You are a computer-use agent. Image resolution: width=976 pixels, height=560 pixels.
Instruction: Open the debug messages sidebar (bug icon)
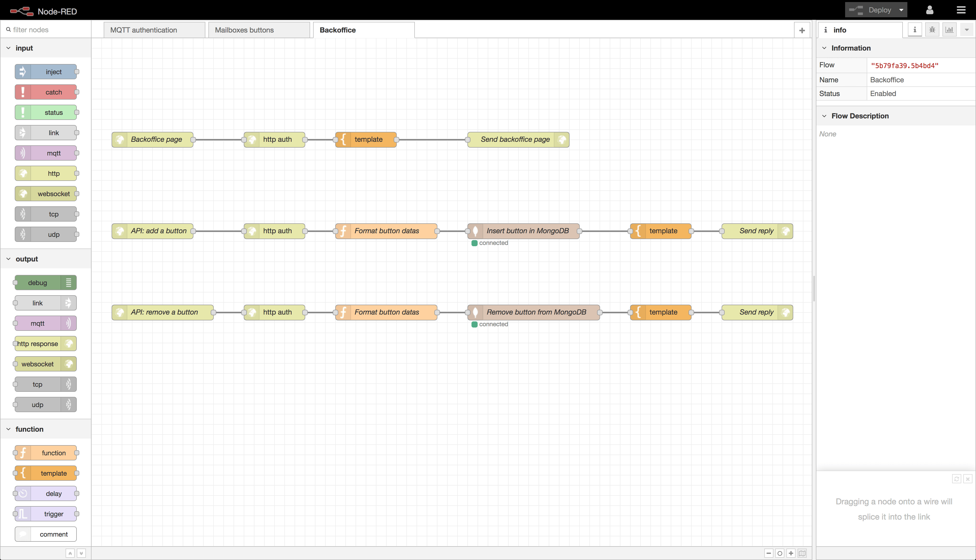(x=932, y=29)
